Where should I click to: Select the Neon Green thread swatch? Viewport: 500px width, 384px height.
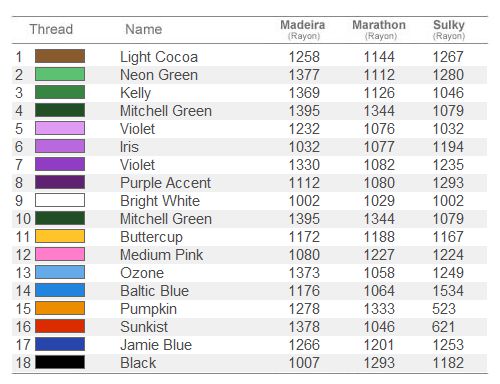[60, 74]
